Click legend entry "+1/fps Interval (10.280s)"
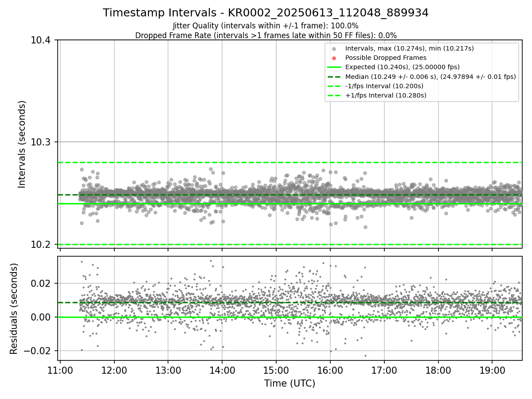The height and width of the screenshot is (399, 532). pyautogui.click(x=386, y=95)
